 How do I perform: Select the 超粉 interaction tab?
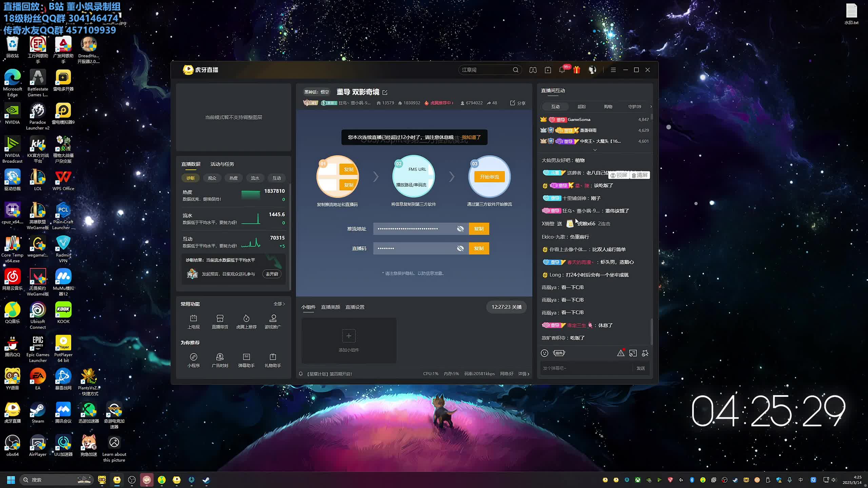click(x=582, y=106)
